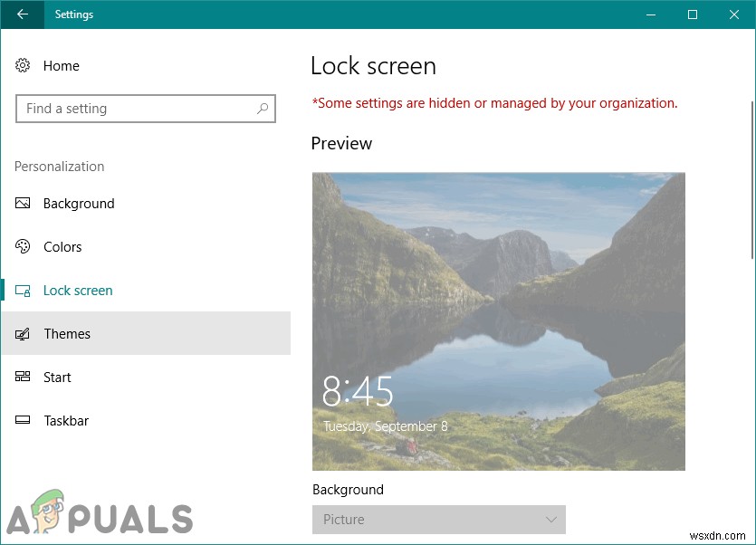Select the Lock screen monitor icon

tap(23, 291)
